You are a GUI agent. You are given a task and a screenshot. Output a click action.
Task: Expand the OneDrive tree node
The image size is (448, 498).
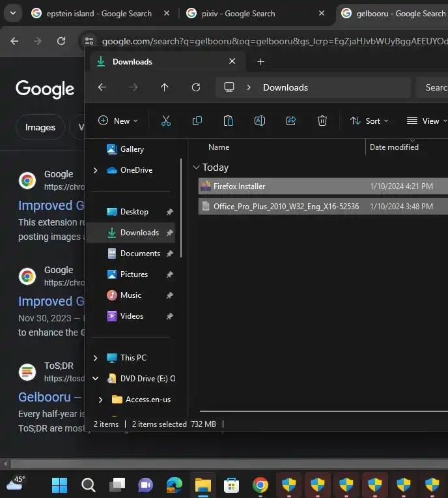point(95,170)
